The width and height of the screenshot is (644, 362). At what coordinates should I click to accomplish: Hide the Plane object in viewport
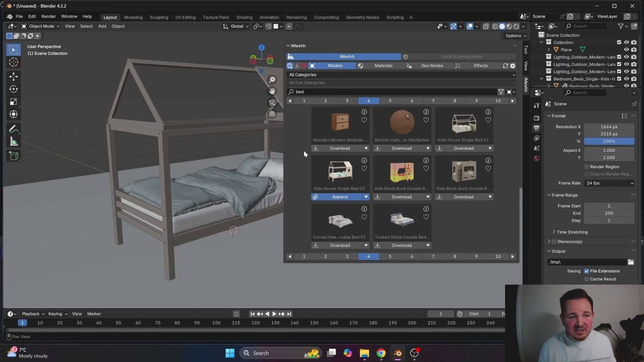point(626,50)
